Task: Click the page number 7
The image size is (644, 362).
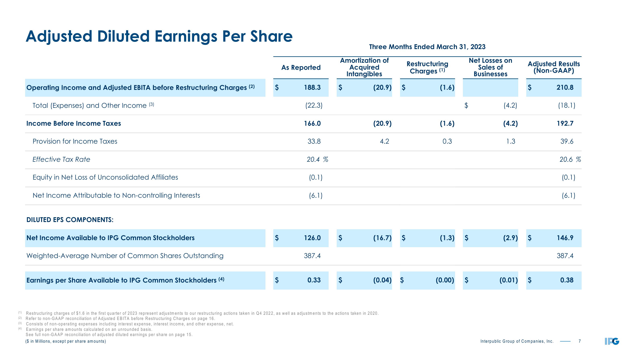Action: 580,341
